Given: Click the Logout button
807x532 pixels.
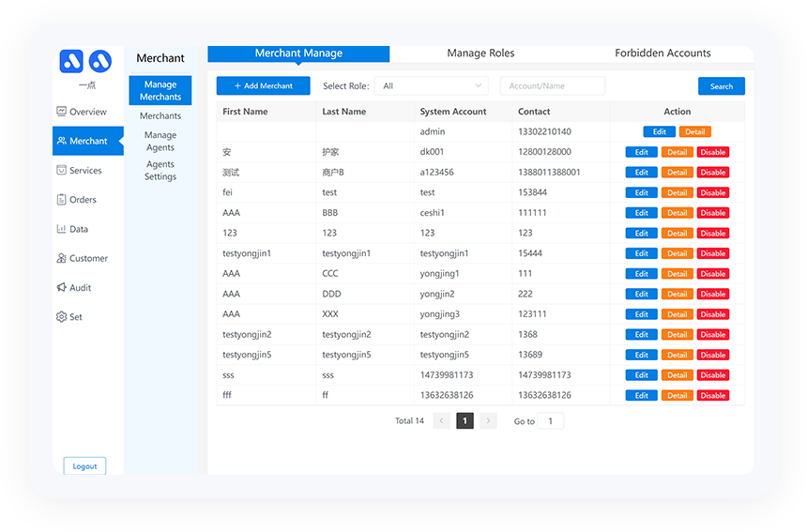Looking at the screenshot, I should pyautogui.click(x=84, y=466).
